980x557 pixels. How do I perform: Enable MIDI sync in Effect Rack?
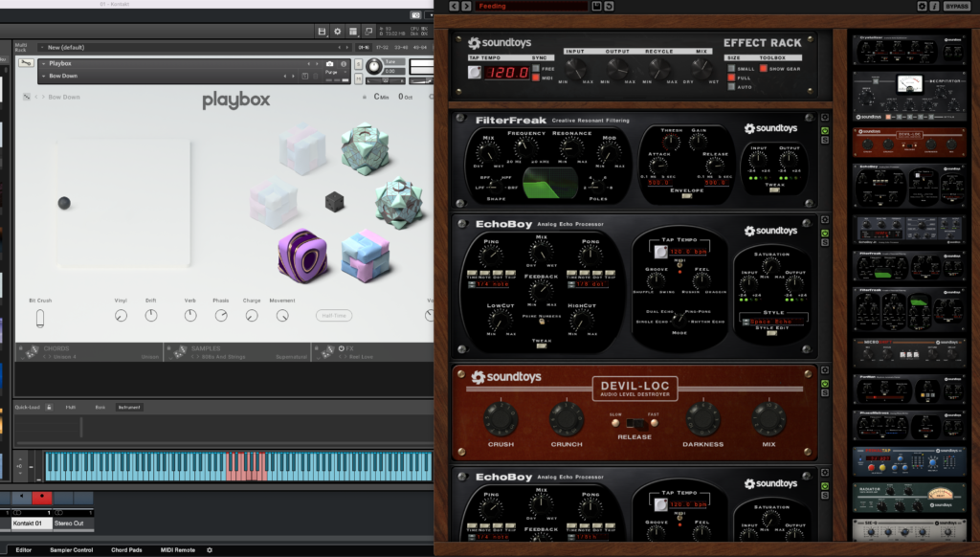click(536, 78)
